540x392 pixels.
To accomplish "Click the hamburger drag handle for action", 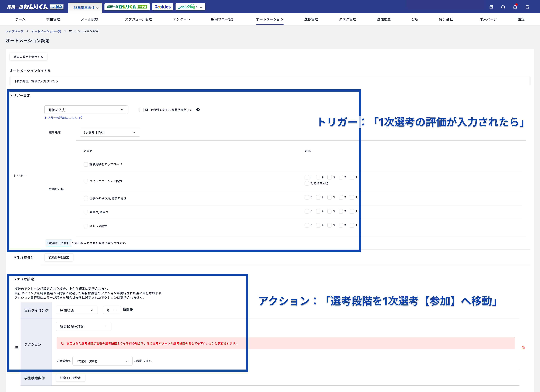I will click(x=17, y=348).
